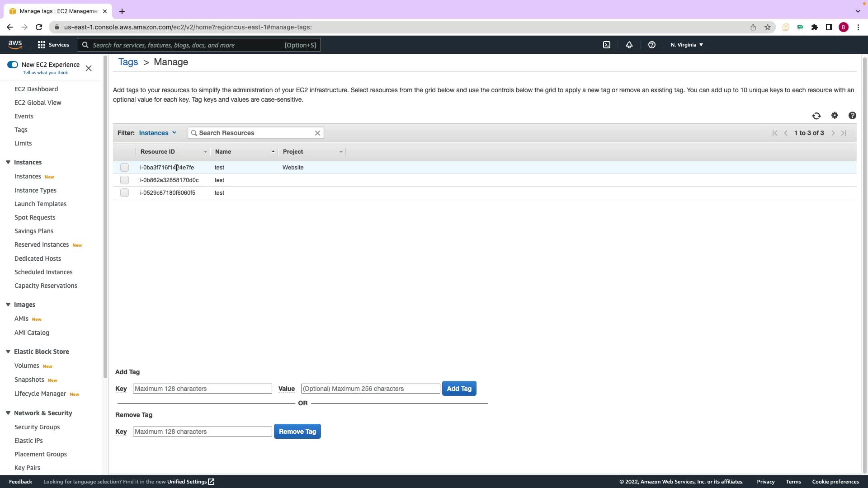This screenshot has width=868, height=488.
Task: Open Security Groups in sidebar
Action: 37,427
